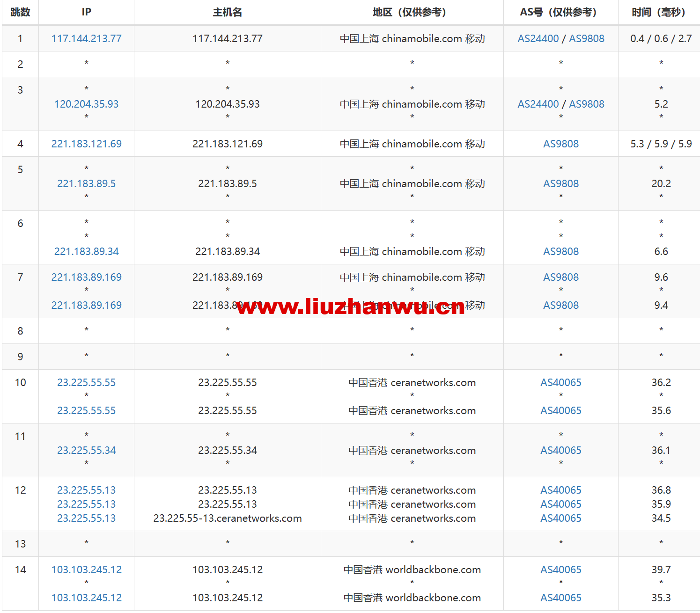Viewport: 700px width, 613px height.
Task: Click the IP column header
Action: click(x=86, y=12)
